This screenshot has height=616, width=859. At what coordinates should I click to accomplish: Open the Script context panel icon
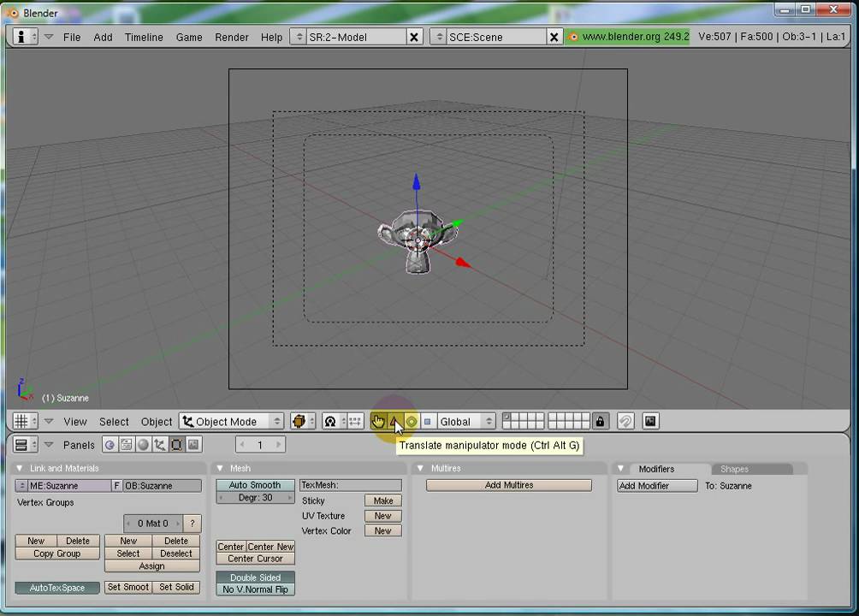(x=126, y=445)
